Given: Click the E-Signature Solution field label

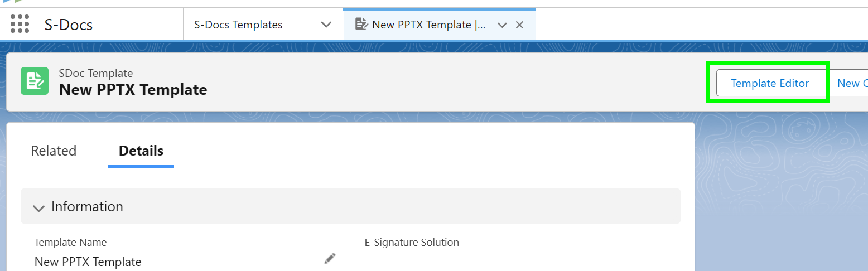Looking at the screenshot, I should pyautogui.click(x=412, y=242).
